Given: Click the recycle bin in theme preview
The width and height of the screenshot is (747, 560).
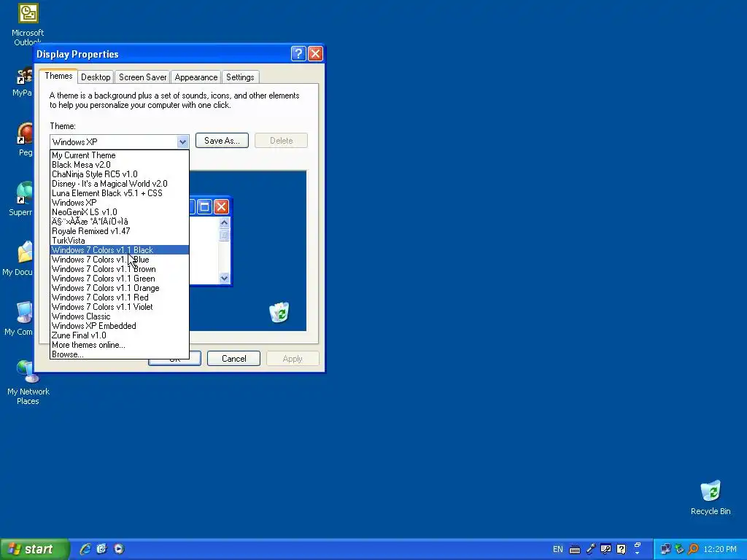Looking at the screenshot, I should click(279, 312).
